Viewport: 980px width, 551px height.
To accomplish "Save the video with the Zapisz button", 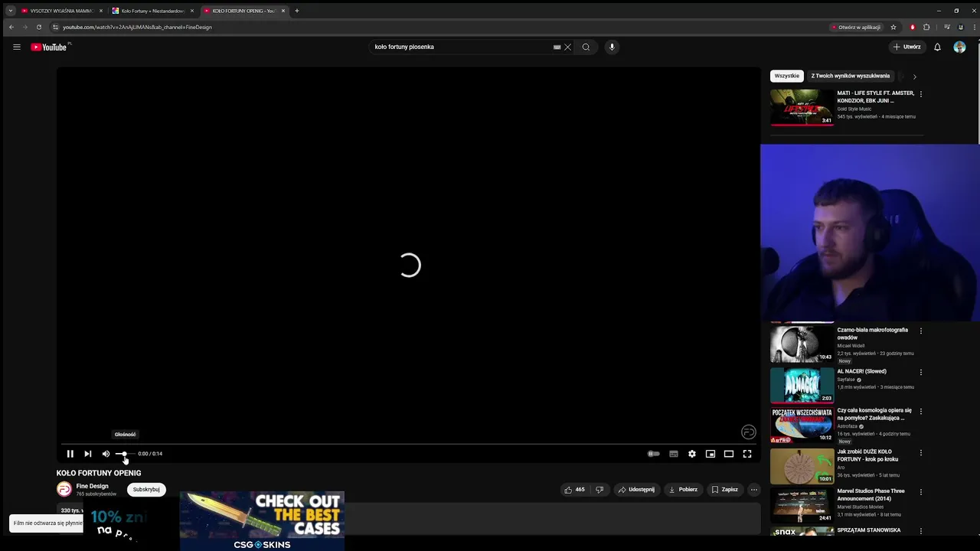I will [724, 490].
